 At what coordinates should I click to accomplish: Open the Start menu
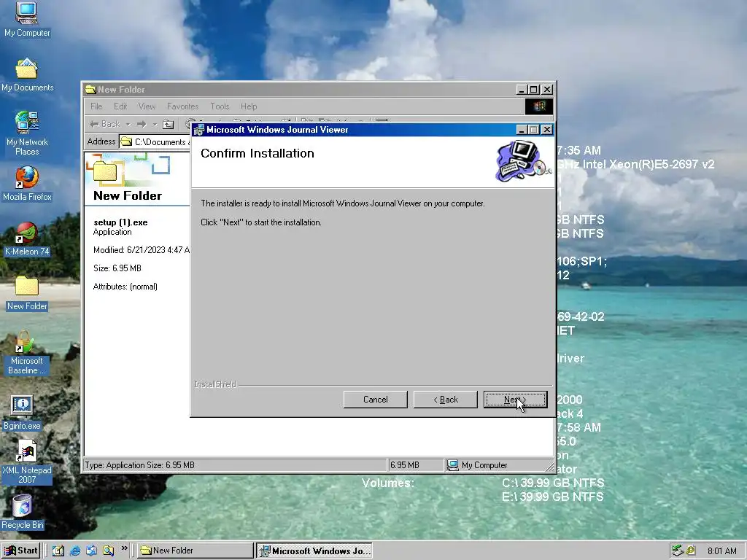(x=20, y=551)
